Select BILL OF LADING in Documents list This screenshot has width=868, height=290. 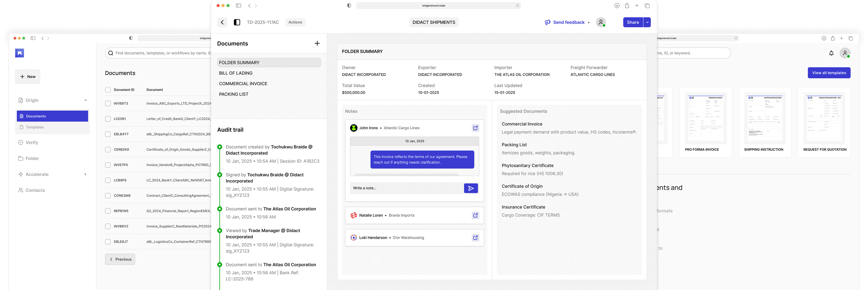tap(236, 73)
